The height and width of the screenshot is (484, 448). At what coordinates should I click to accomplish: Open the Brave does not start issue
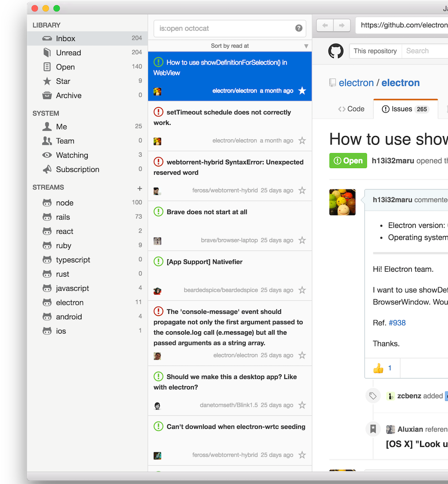230,226
